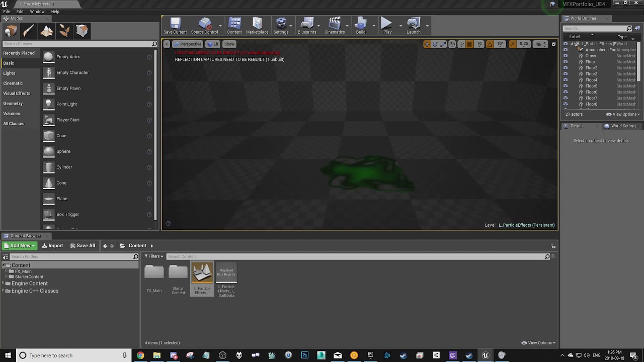Select the Foliage mode icon

pyautogui.click(x=64, y=31)
